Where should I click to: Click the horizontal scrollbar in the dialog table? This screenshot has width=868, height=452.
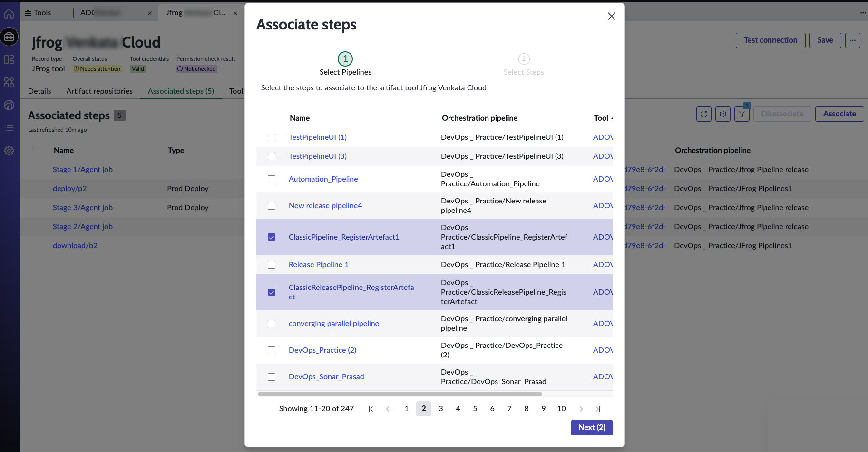pyautogui.click(x=400, y=394)
